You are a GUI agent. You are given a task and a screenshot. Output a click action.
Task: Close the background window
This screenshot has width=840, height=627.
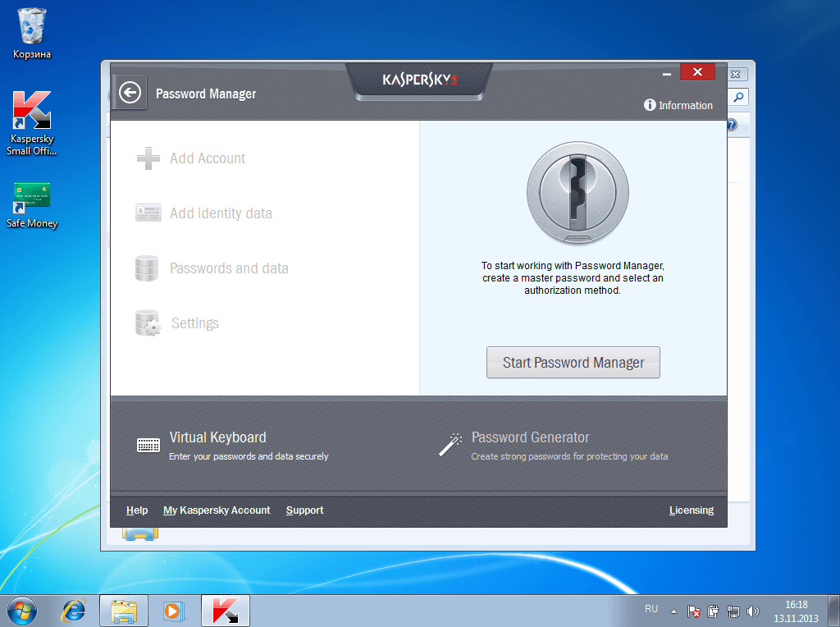(x=736, y=75)
